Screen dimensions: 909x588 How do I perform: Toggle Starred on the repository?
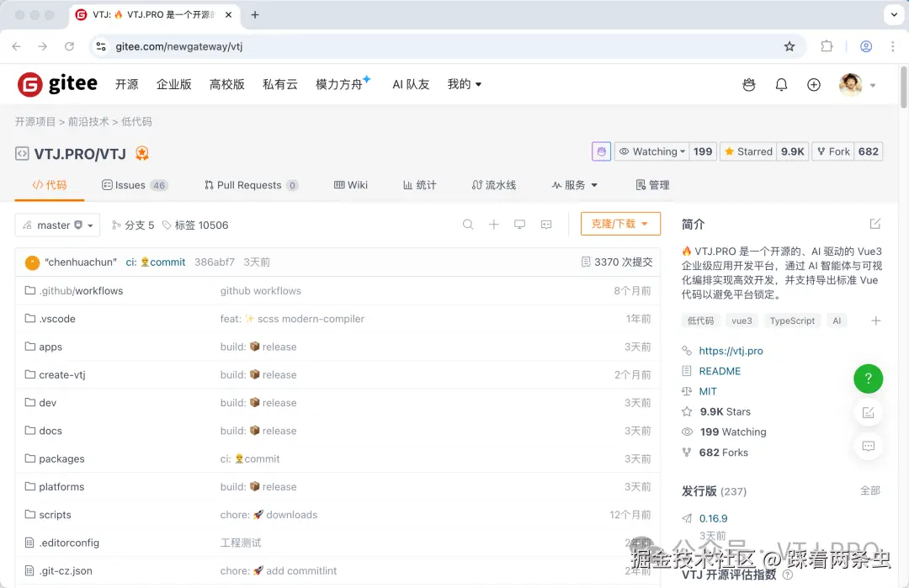(747, 151)
